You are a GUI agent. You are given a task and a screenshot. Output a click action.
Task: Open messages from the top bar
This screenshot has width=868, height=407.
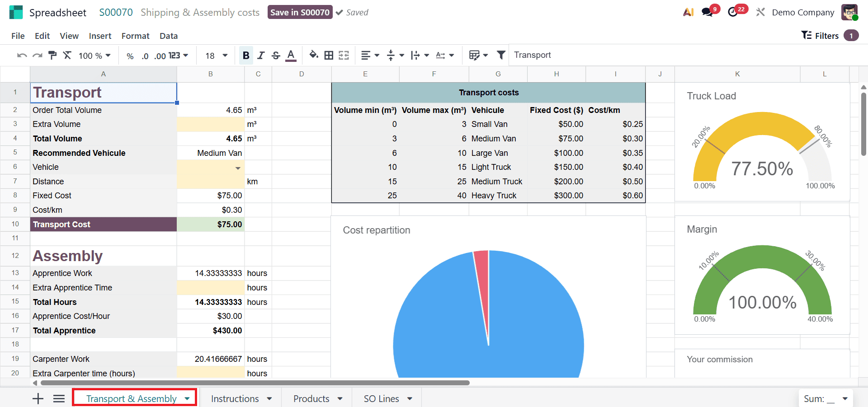[x=706, y=12]
